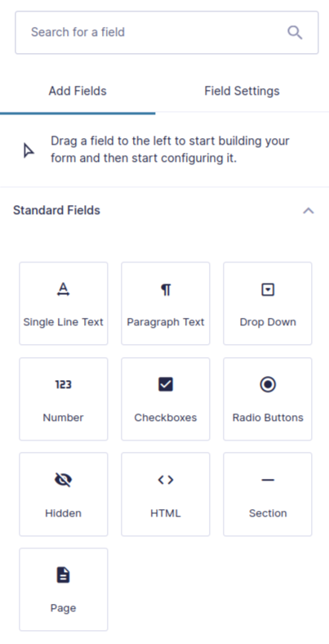
Task: Click the Drop Down button label
Action: pyautogui.click(x=268, y=322)
